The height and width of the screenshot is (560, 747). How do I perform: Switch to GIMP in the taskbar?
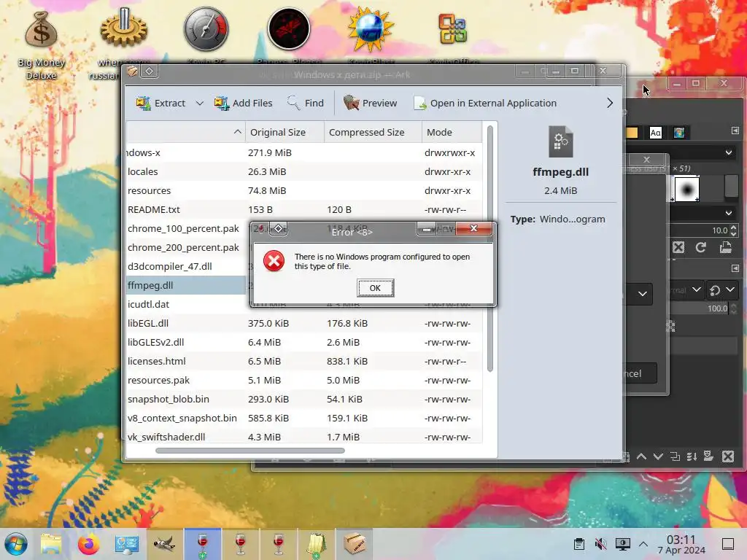coord(164,544)
